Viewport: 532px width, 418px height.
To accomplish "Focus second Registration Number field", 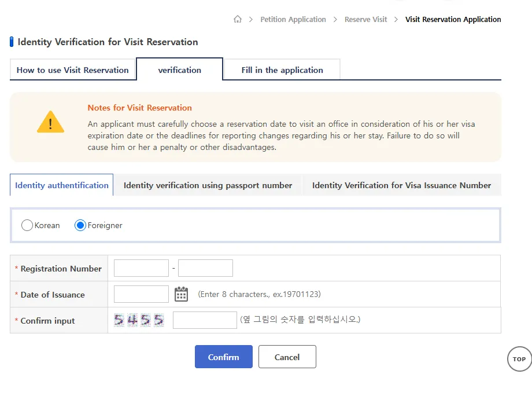I will click(x=205, y=268).
